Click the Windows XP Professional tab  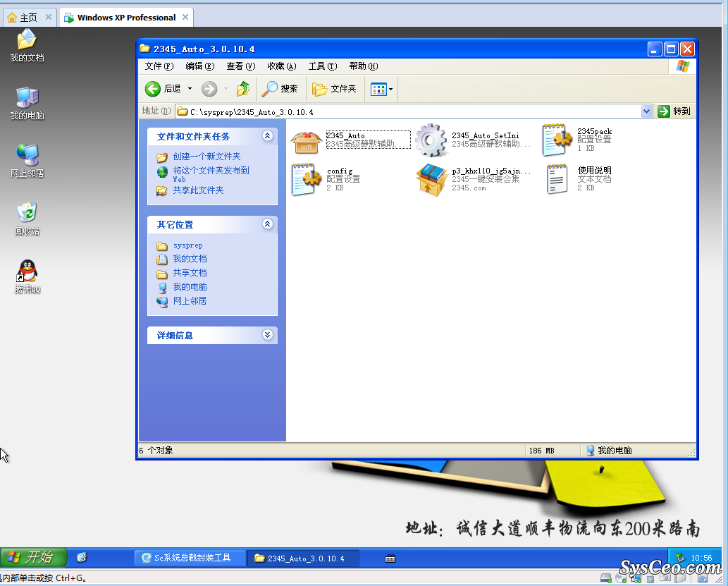(126, 18)
